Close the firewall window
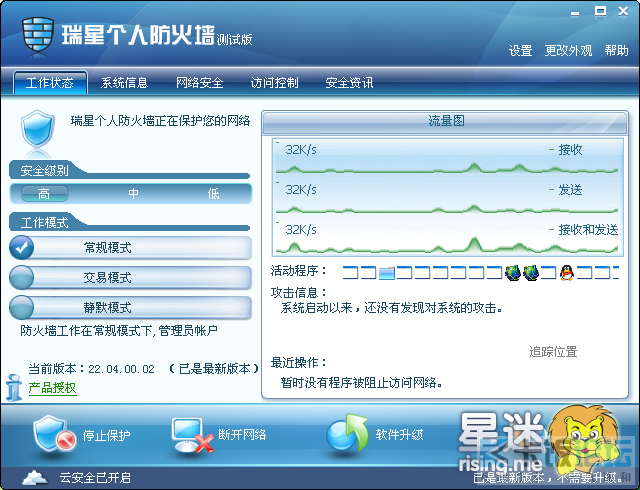The width and height of the screenshot is (640, 490). 623,11
